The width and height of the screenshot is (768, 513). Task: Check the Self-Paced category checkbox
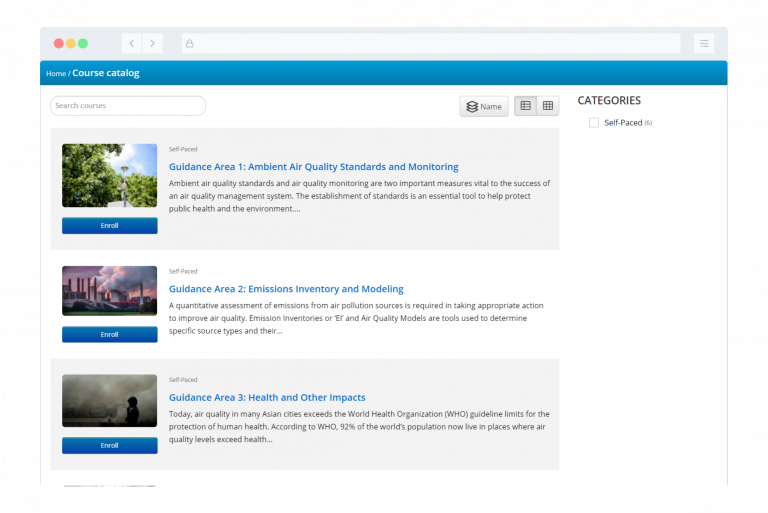point(594,123)
